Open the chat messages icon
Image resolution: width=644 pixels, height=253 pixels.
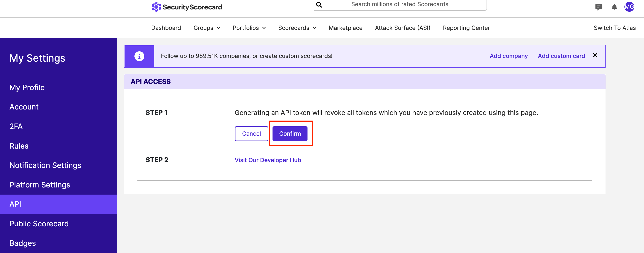tap(599, 7)
